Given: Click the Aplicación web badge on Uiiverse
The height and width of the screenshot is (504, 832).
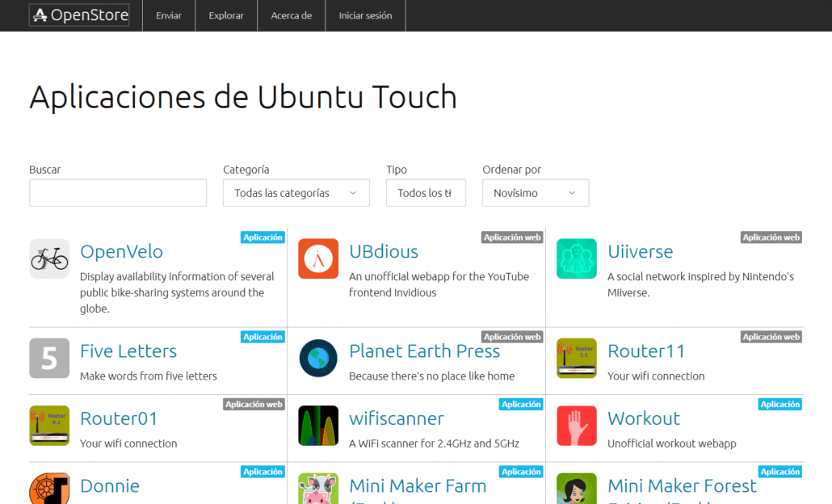Looking at the screenshot, I should click(771, 237).
